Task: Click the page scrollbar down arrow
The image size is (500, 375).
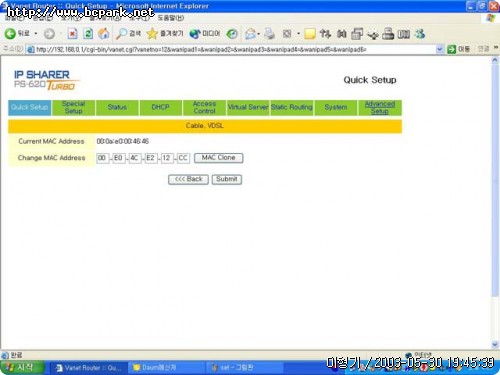Action: 495,345
